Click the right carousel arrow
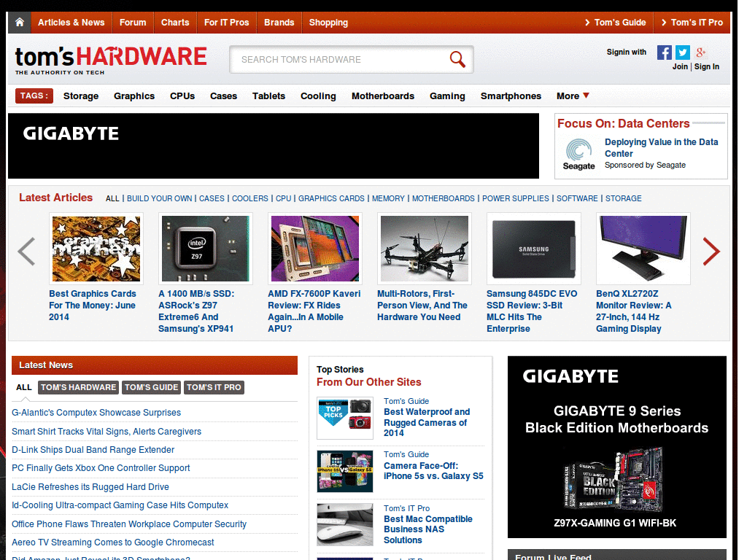 pyautogui.click(x=711, y=252)
